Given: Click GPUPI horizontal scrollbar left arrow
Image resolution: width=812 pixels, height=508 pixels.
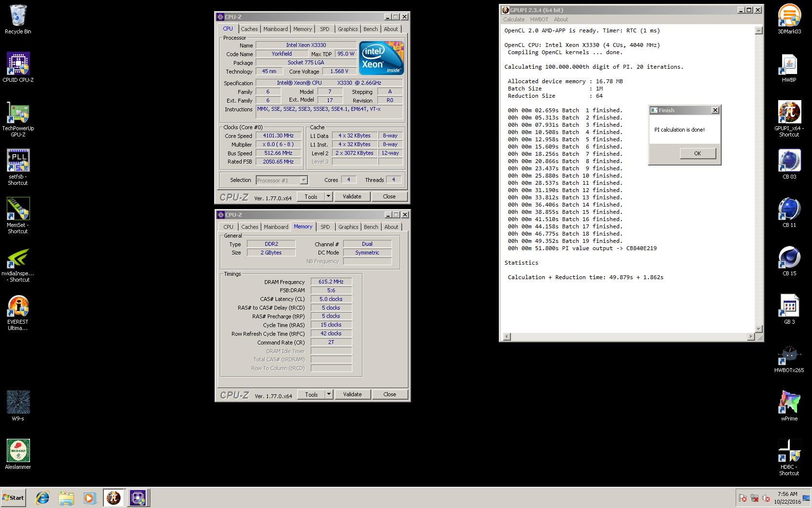Looking at the screenshot, I should (x=507, y=337).
